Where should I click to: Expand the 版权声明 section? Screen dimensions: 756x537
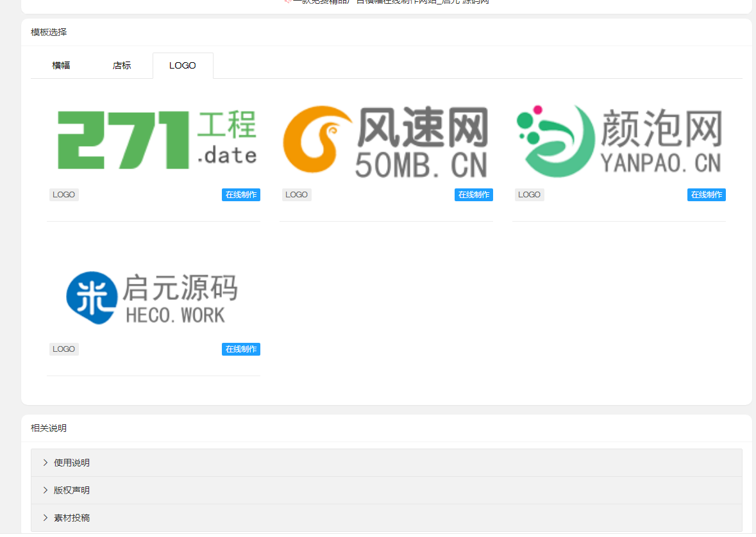(x=72, y=490)
